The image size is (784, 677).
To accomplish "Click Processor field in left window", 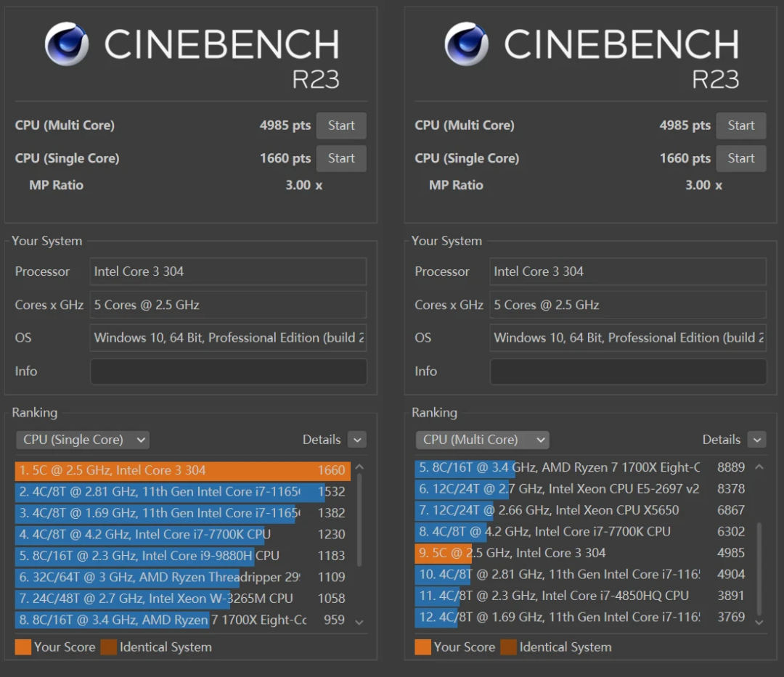I will [x=228, y=271].
